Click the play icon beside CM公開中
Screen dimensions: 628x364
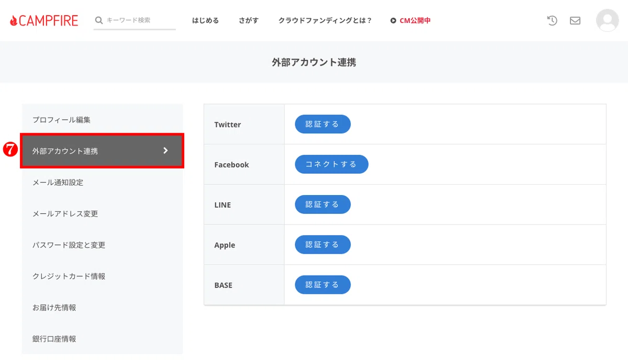tap(394, 20)
